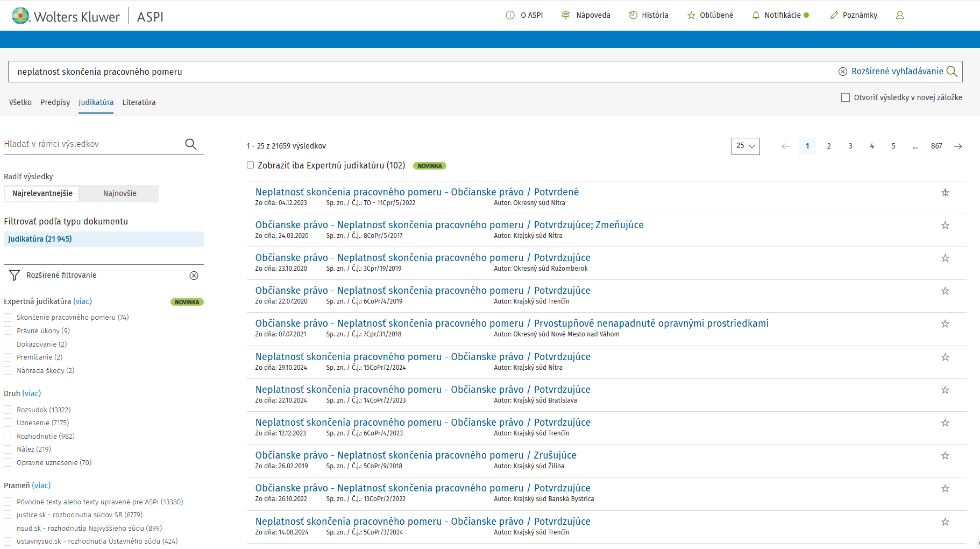Sort results by Najnovšie

pos(119,193)
